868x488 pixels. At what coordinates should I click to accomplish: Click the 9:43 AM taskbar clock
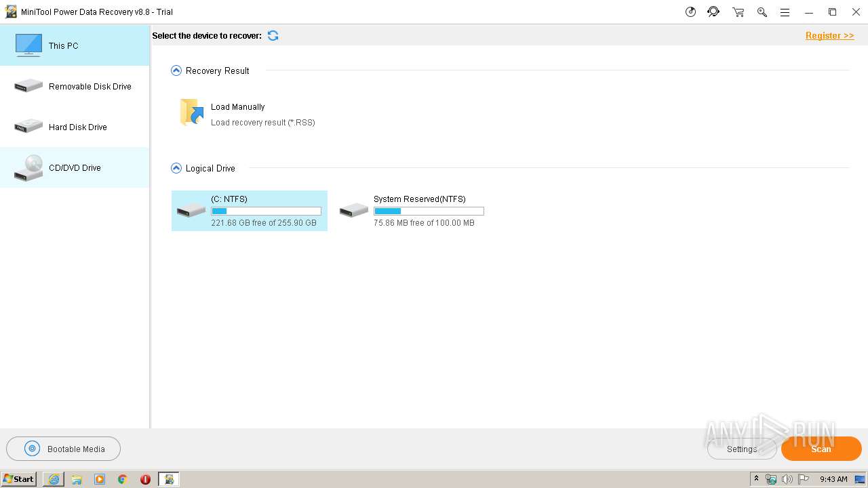point(833,479)
